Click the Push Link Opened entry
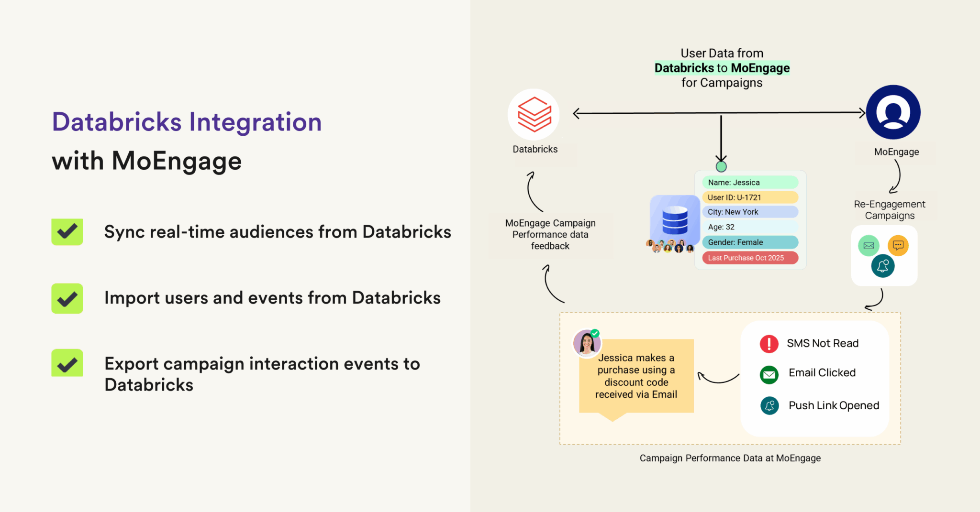Image resolution: width=980 pixels, height=512 pixels. tap(833, 405)
